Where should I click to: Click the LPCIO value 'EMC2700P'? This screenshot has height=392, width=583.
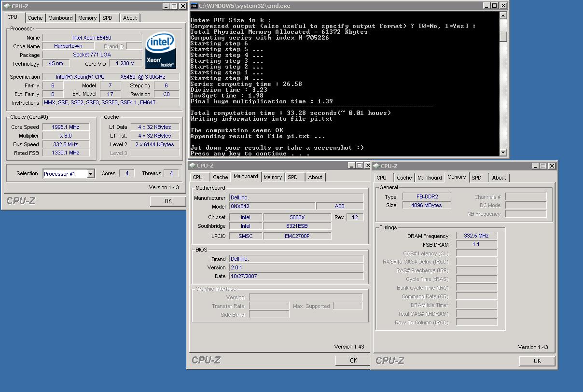[x=297, y=236]
